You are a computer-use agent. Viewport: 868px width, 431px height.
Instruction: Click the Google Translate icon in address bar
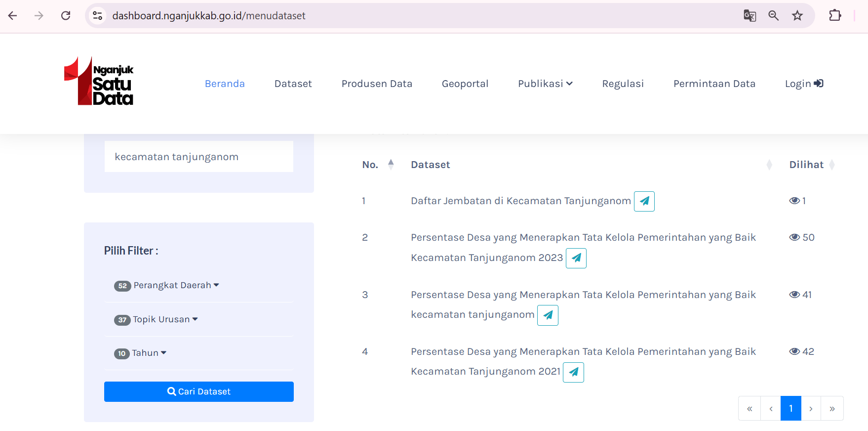(750, 16)
